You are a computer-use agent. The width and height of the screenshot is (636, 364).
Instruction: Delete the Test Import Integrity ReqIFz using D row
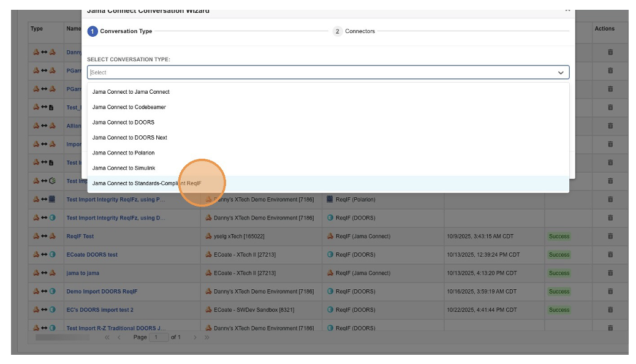coord(610,218)
